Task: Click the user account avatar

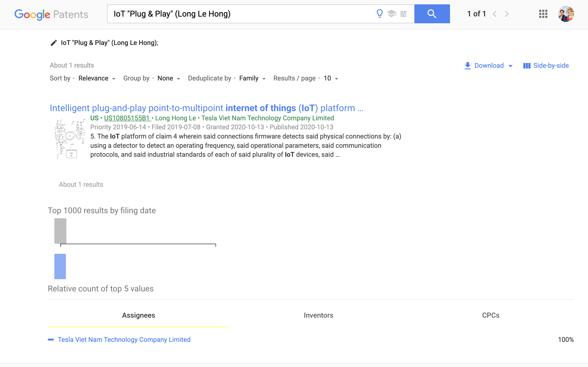Action: [x=566, y=14]
